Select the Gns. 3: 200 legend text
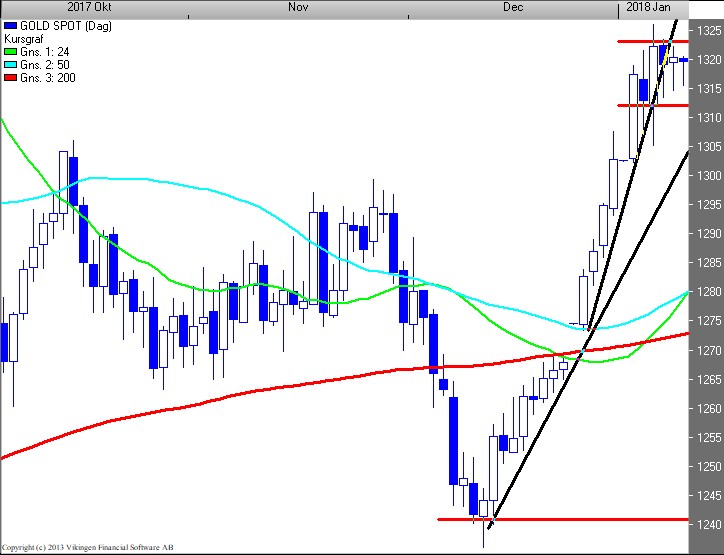Image resolution: width=724 pixels, height=555 pixels. pos(48,77)
